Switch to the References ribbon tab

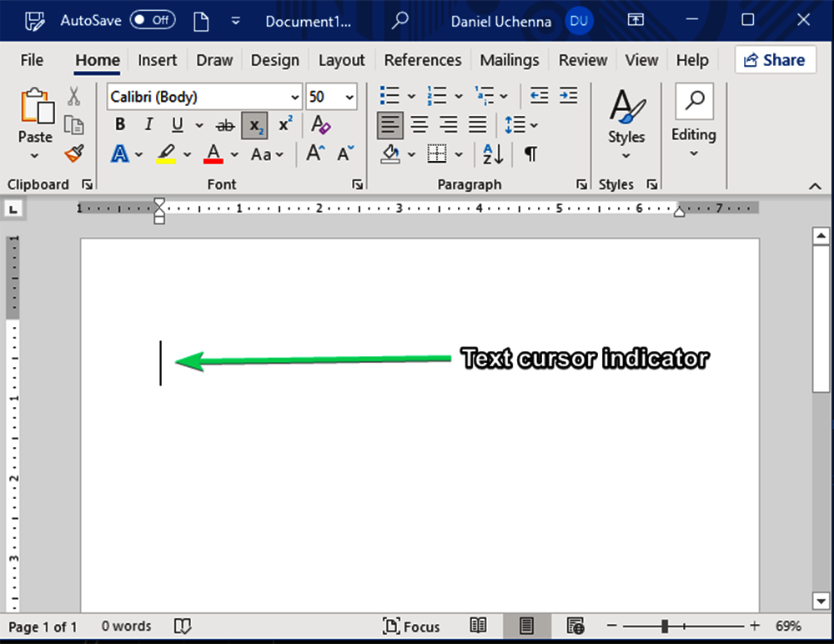click(423, 59)
